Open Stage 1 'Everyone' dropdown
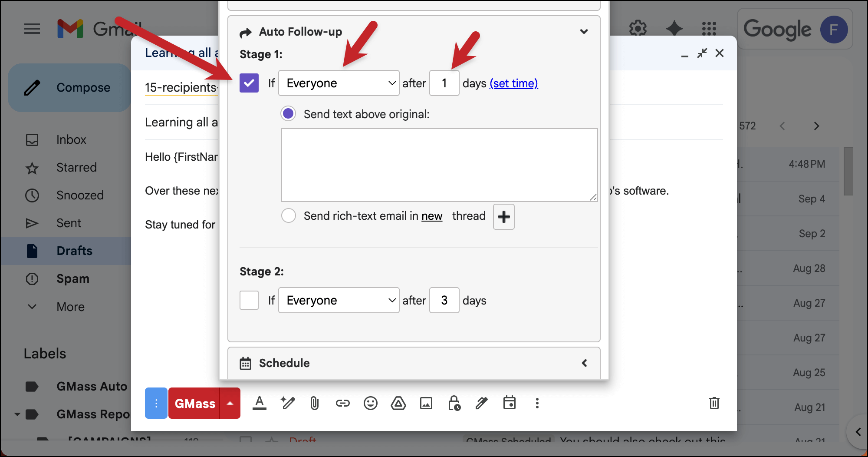868x457 pixels. (339, 83)
